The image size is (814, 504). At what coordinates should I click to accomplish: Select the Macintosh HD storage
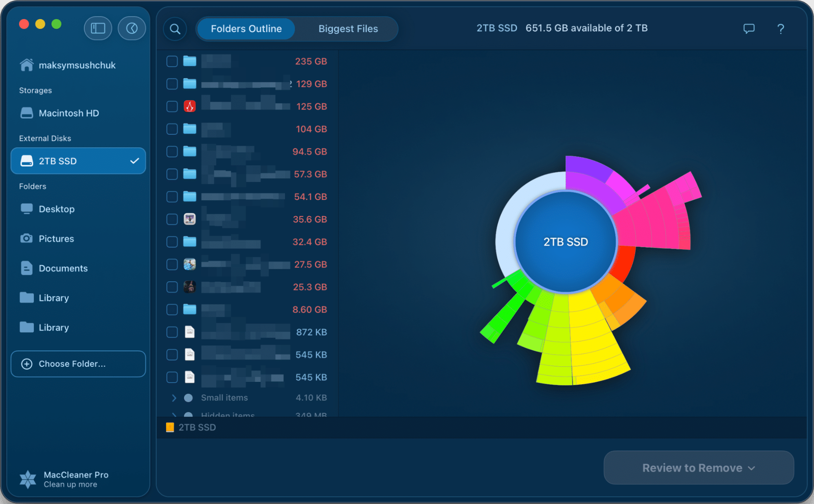[x=68, y=113]
